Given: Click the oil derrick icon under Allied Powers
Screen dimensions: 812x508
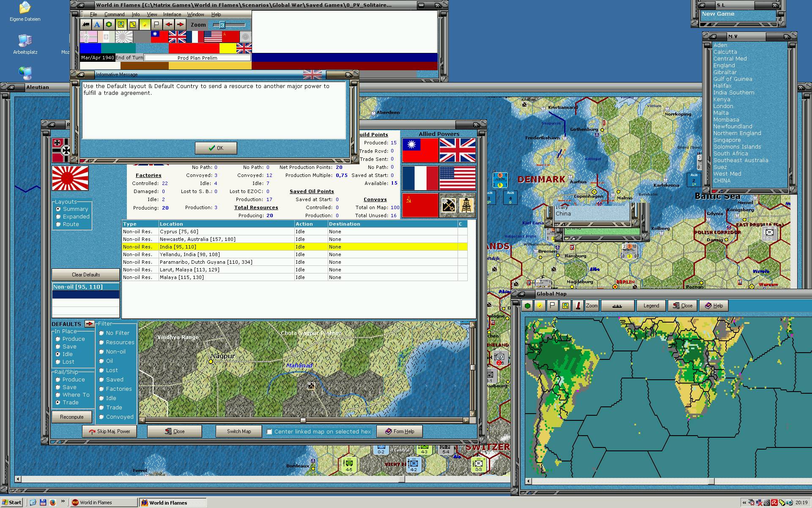Looking at the screenshot, I should coord(466,205).
